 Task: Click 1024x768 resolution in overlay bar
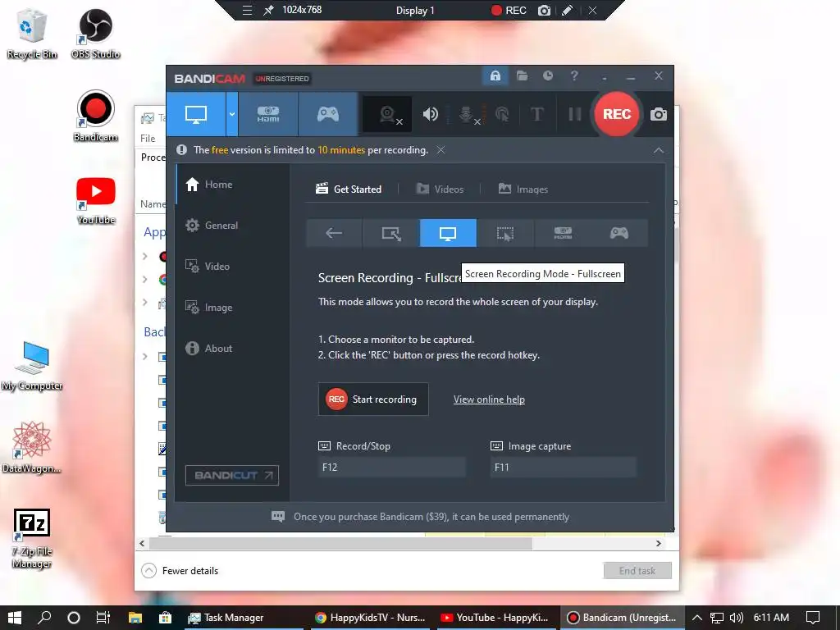(302, 10)
